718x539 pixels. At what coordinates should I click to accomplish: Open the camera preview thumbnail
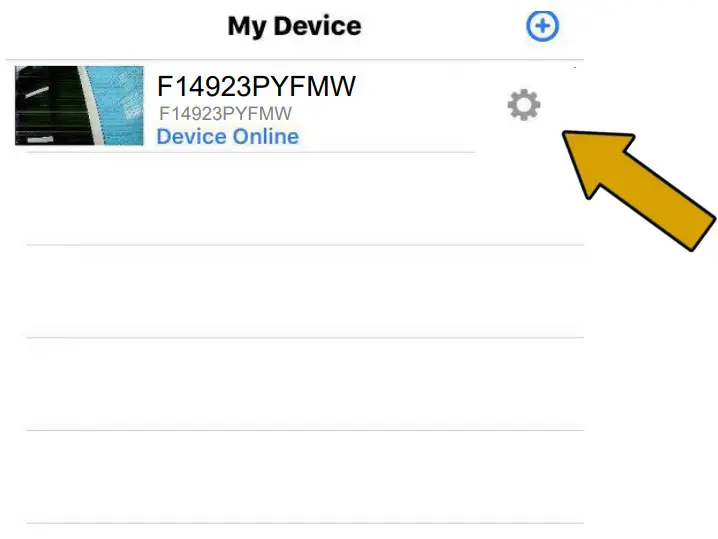(x=79, y=106)
